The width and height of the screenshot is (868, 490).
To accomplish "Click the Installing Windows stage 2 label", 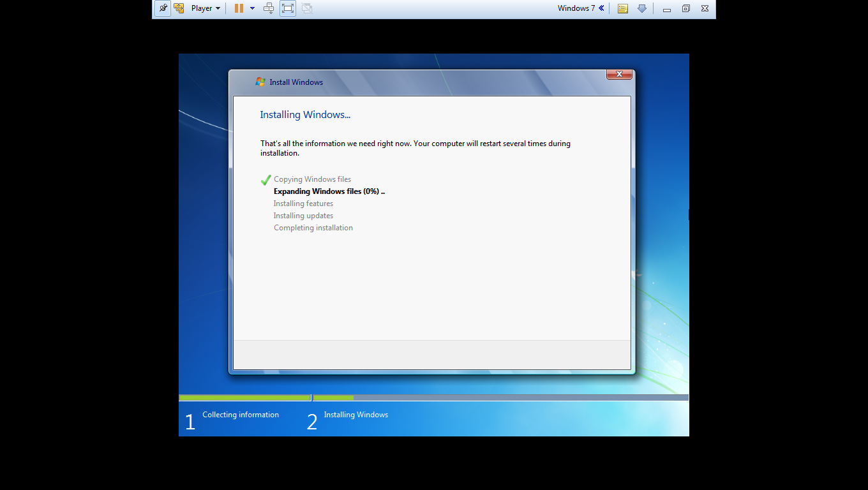I will [355, 415].
